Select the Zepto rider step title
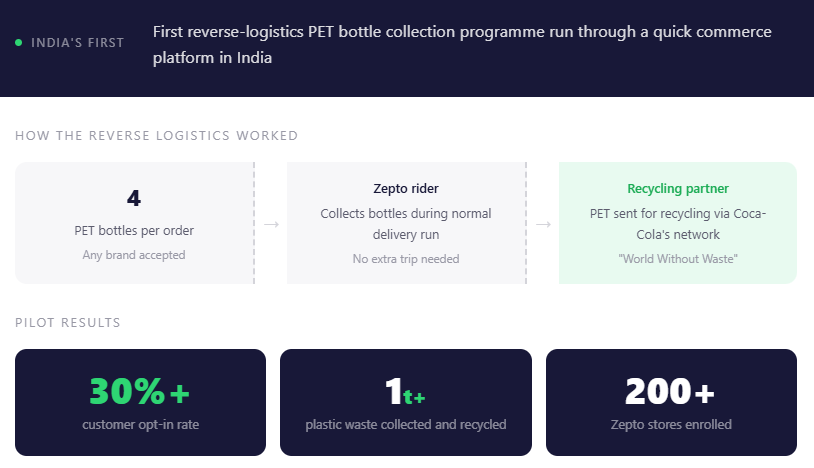 (x=406, y=189)
